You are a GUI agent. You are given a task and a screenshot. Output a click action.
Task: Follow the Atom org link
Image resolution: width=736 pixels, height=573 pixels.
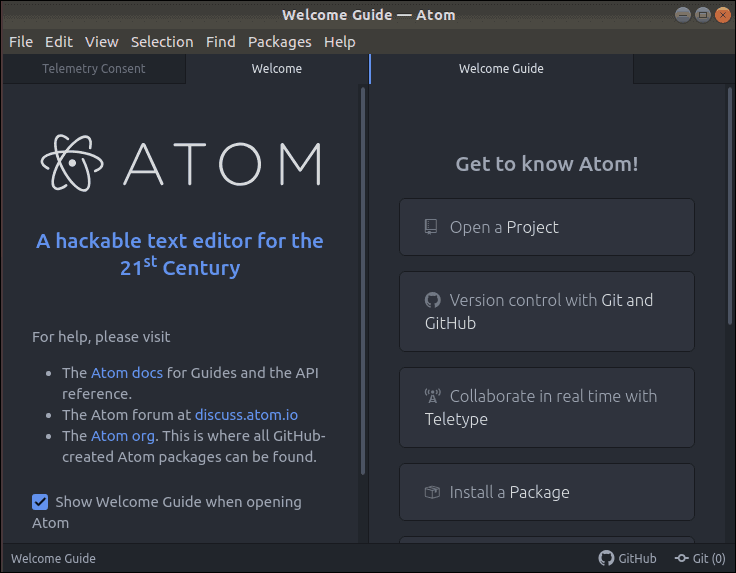[x=123, y=436]
